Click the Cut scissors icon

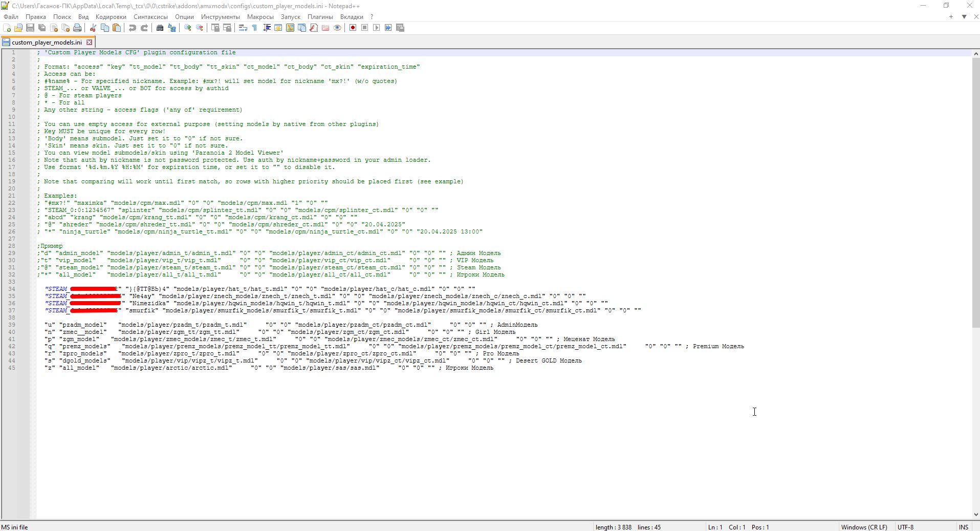(x=93, y=28)
